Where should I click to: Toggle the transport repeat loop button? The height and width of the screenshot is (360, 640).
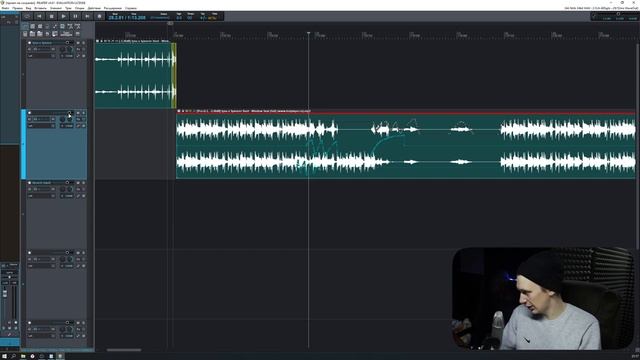27,16
